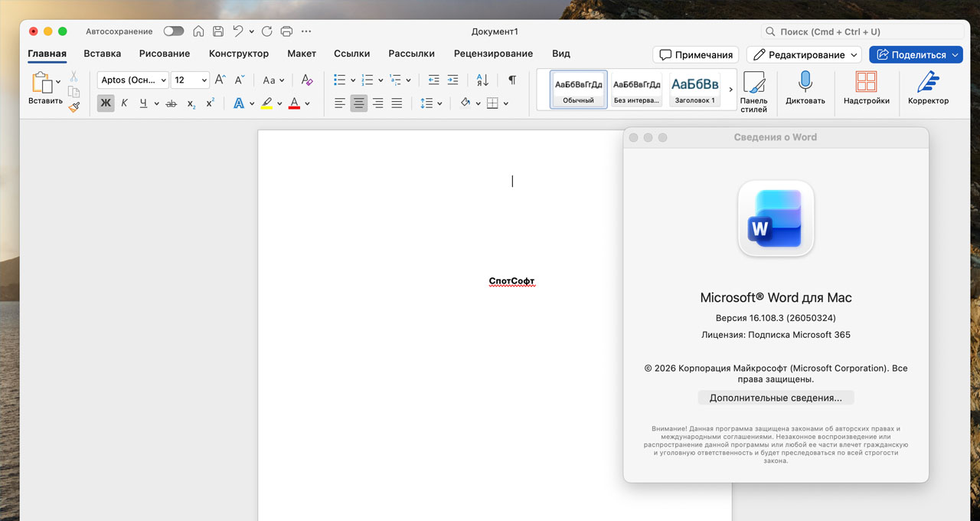
Task: Show paragraph marks ¶
Action: (512, 80)
